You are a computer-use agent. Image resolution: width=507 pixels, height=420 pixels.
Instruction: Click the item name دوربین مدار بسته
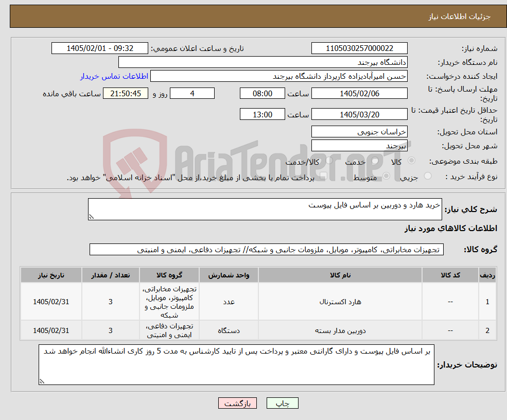click(x=340, y=330)
